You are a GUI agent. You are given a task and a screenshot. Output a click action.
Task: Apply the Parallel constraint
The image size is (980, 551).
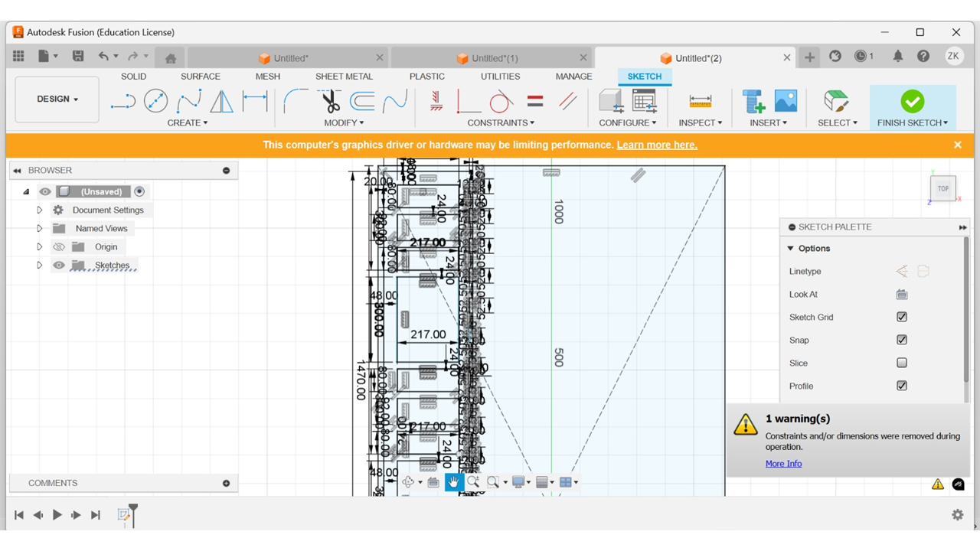coord(568,101)
